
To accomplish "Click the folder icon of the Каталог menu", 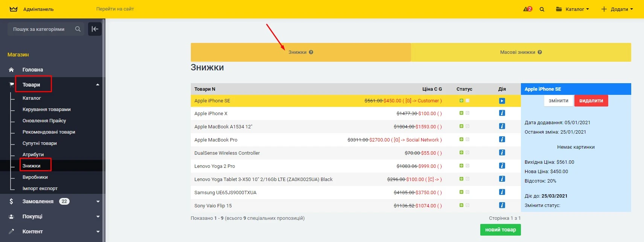I will 559,9.
